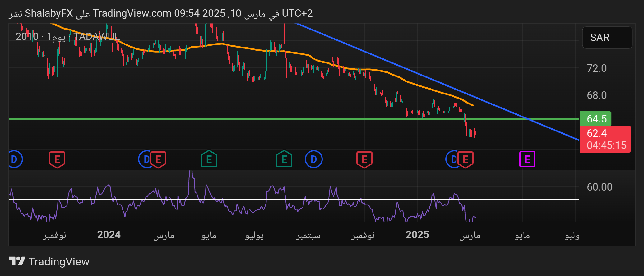The image size is (644, 276).
Task: Click the red earnings marker near March 2024
Action: point(159,159)
